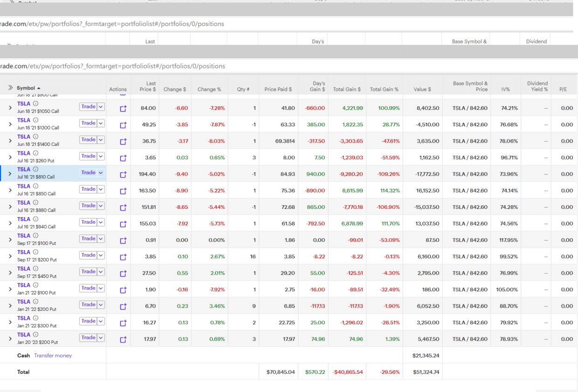Screen dimensions: 578x392
Task: Open actions icon for Sep 17 '21 $100 Put
Action: [x=123, y=241]
